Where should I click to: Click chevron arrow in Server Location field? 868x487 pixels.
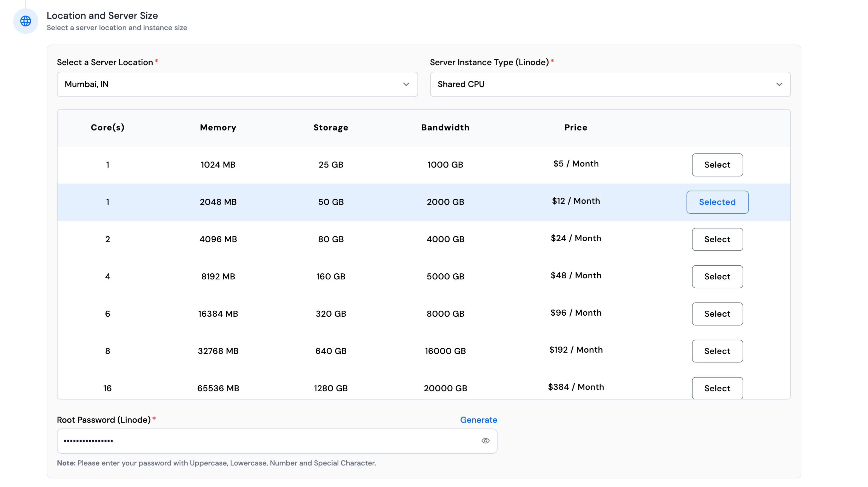[406, 84]
